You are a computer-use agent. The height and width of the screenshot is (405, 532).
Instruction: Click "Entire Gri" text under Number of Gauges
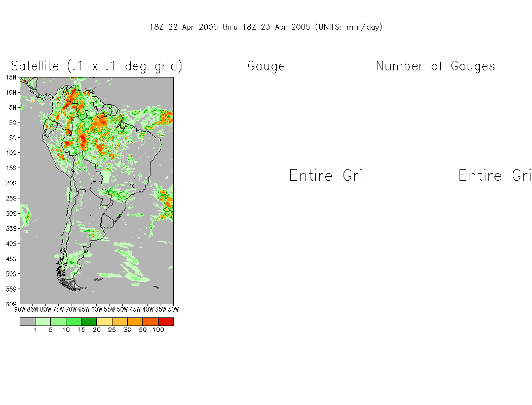495,175
